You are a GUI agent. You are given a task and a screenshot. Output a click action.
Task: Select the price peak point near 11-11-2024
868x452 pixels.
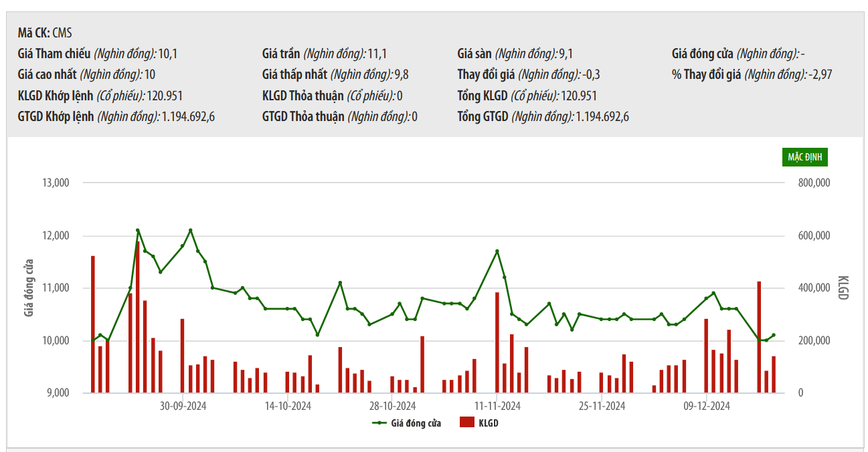497,251
